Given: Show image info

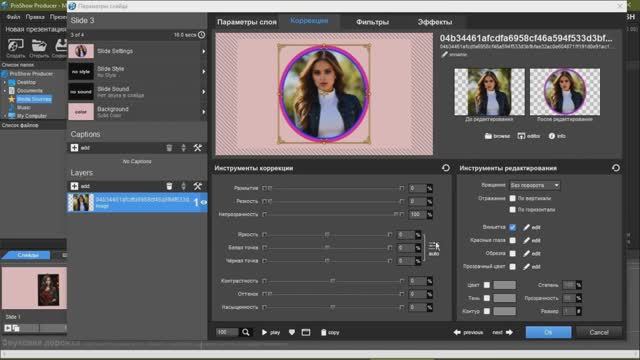Looking at the screenshot, I should click(557, 136).
